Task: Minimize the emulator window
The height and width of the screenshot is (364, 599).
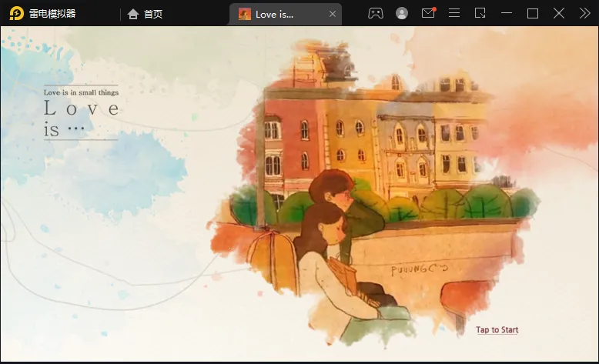Action: (506, 13)
